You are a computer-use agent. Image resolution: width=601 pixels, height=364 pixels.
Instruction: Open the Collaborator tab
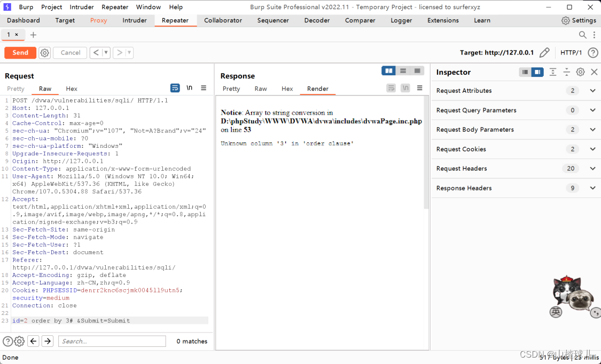tap(223, 21)
